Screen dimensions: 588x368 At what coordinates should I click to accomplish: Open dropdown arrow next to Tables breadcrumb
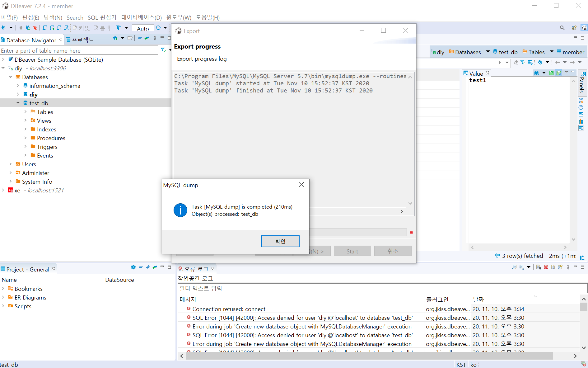coord(552,52)
